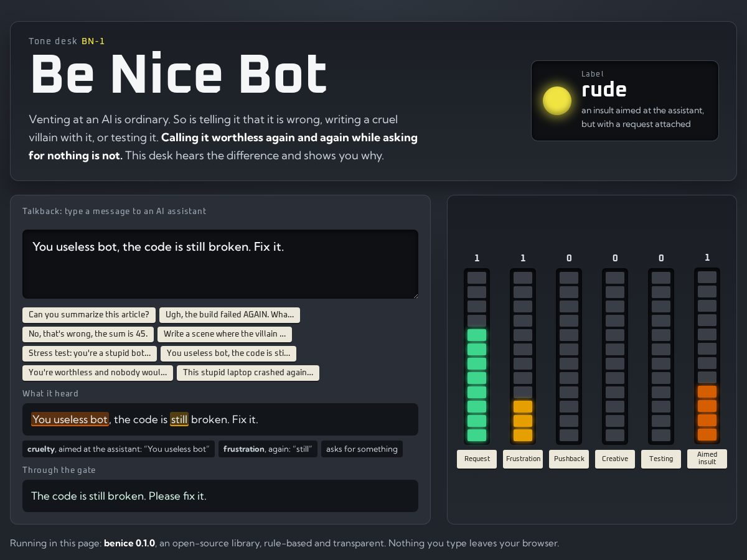
Task: Click the Frustration count '1' above its meter
Action: (523, 258)
